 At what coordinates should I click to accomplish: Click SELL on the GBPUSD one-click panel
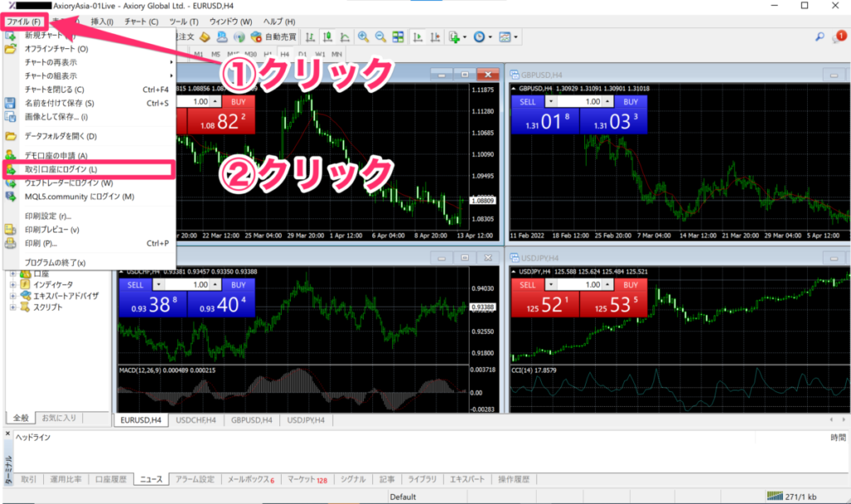pos(528,102)
